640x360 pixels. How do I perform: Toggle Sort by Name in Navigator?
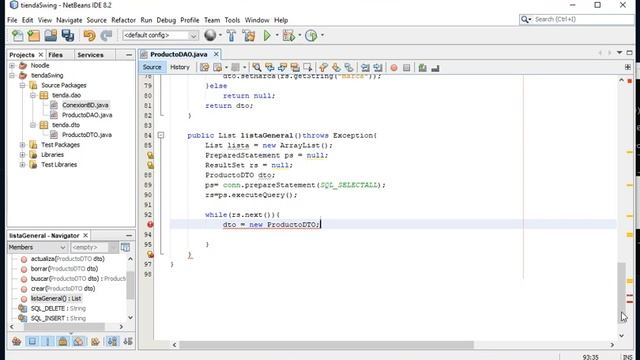pyautogui.click(x=112, y=341)
